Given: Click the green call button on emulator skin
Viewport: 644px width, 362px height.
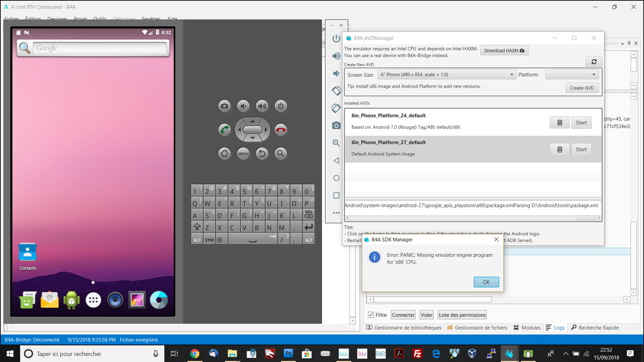Looking at the screenshot, I should click(224, 130).
